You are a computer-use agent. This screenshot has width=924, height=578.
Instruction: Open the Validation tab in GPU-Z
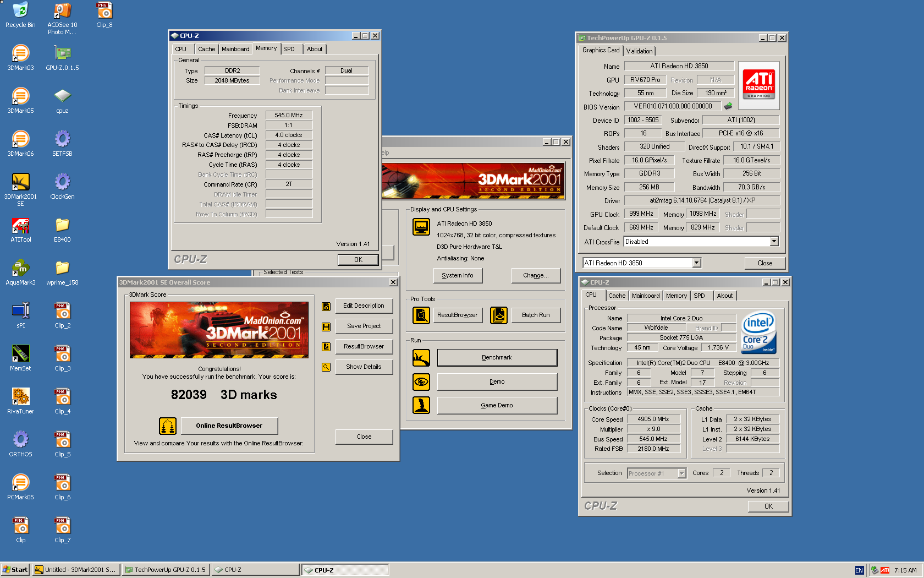639,51
